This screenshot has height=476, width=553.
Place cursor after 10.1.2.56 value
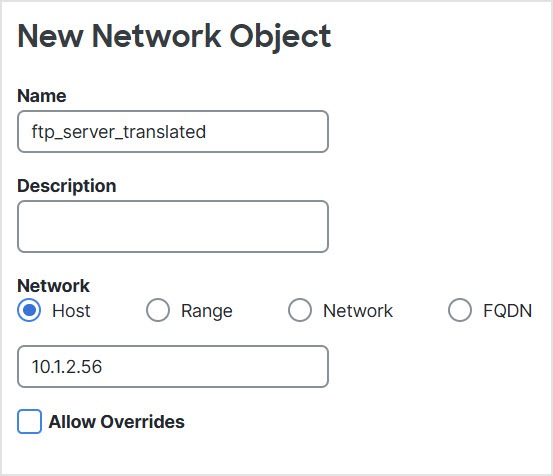pos(103,367)
